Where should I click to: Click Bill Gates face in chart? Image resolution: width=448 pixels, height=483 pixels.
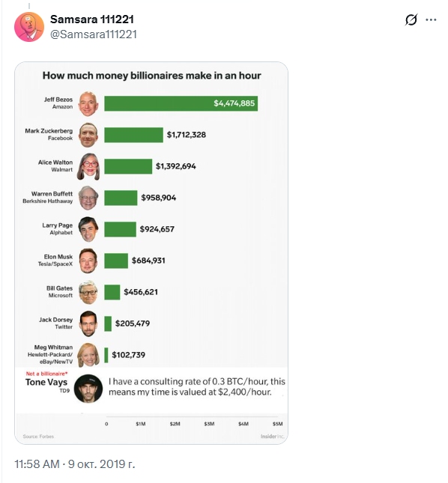(88, 292)
